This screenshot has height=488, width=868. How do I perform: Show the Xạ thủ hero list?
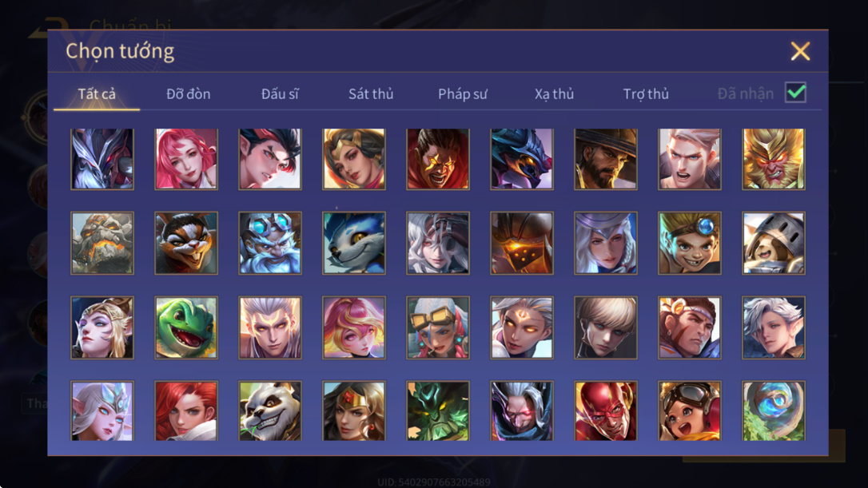(x=554, y=94)
